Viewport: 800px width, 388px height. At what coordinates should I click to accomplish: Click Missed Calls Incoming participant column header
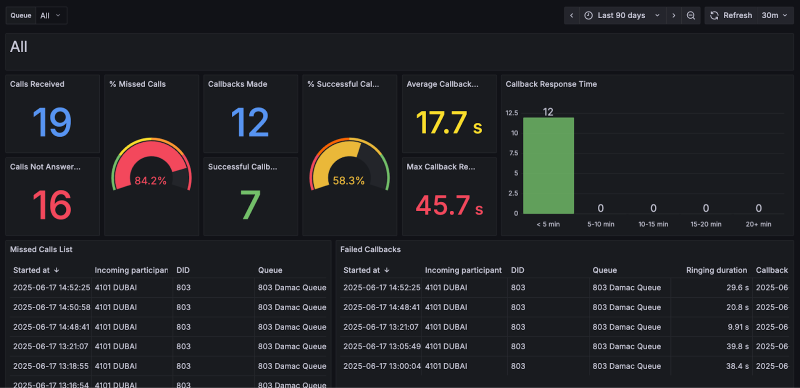131,270
